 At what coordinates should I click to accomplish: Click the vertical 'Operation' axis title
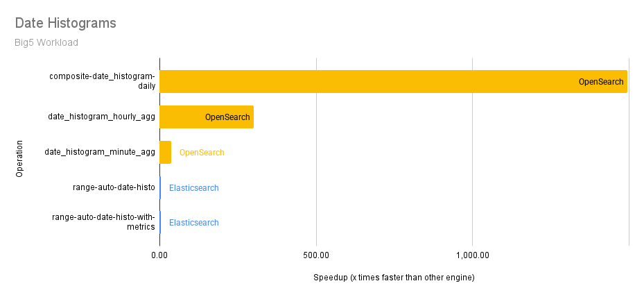point(19,158)
